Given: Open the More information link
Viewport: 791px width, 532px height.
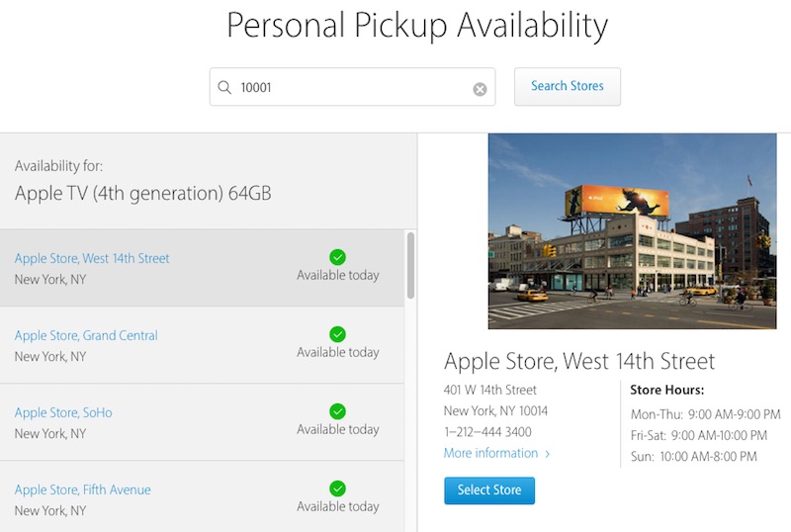Looking at the screenshot, I should coord(490,453).
